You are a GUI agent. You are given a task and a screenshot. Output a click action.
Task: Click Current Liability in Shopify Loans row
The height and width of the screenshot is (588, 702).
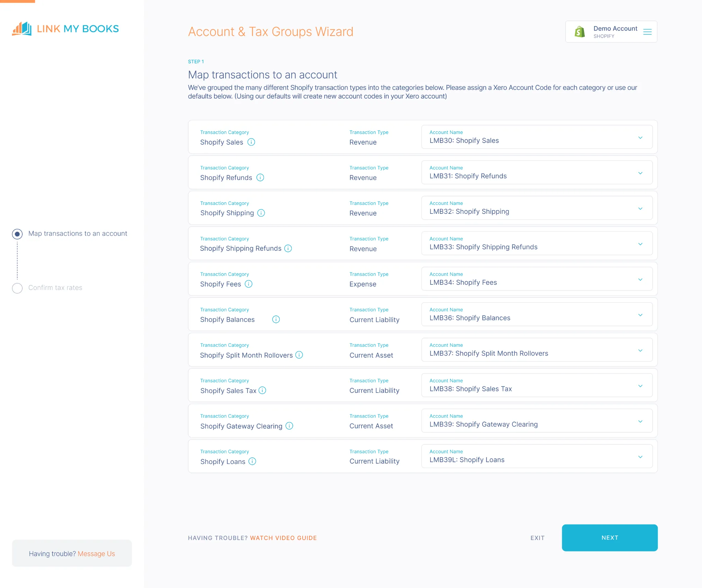pyautogui.click(x=374, y=461)
